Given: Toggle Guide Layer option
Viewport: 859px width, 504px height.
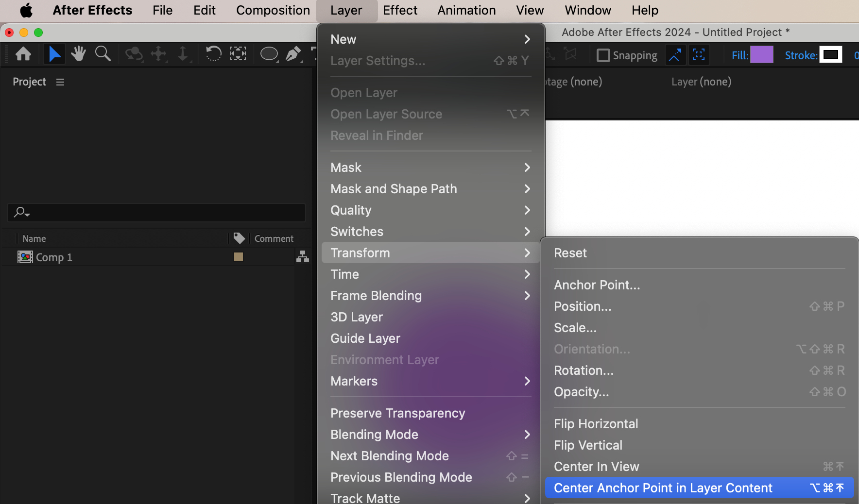Looking at the screenshot, I should tap(430, 338).
